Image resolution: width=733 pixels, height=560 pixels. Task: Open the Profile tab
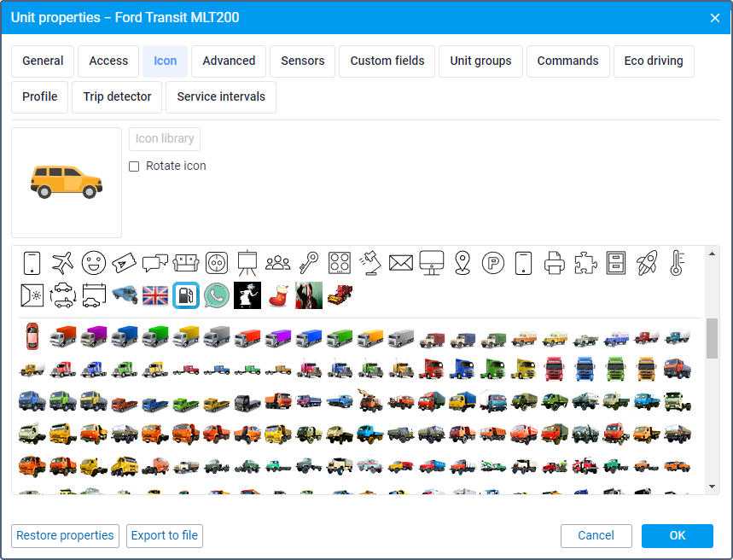click(40, 96)
